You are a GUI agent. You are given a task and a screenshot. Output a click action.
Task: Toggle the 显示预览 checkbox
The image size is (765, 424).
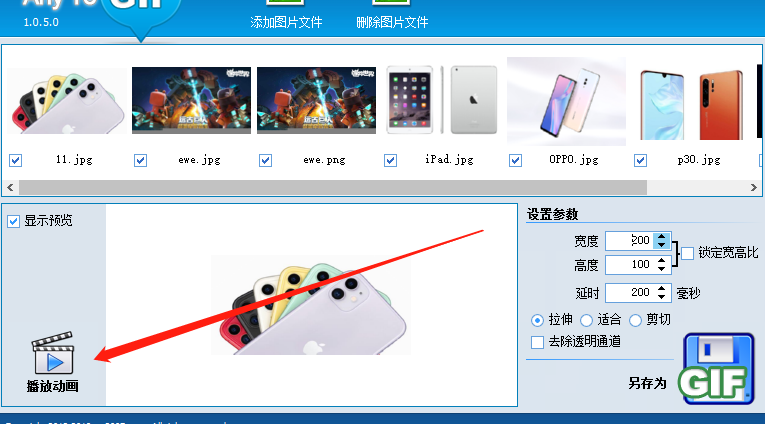pyautogui.click(x=14, y=222)
